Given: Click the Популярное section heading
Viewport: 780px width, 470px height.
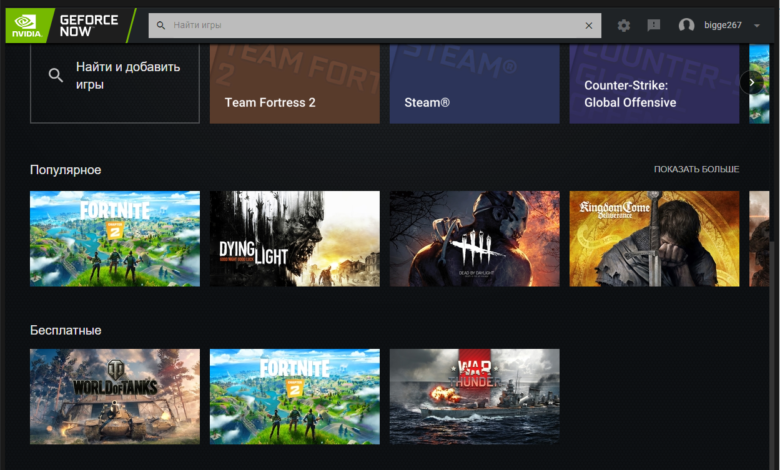Looking at the screenshot, I should [x=66, y=170].
